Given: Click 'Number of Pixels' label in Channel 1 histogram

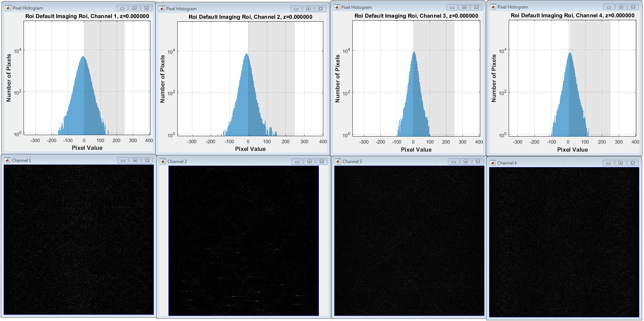Looking at the screenshot, I should point(9,78).
